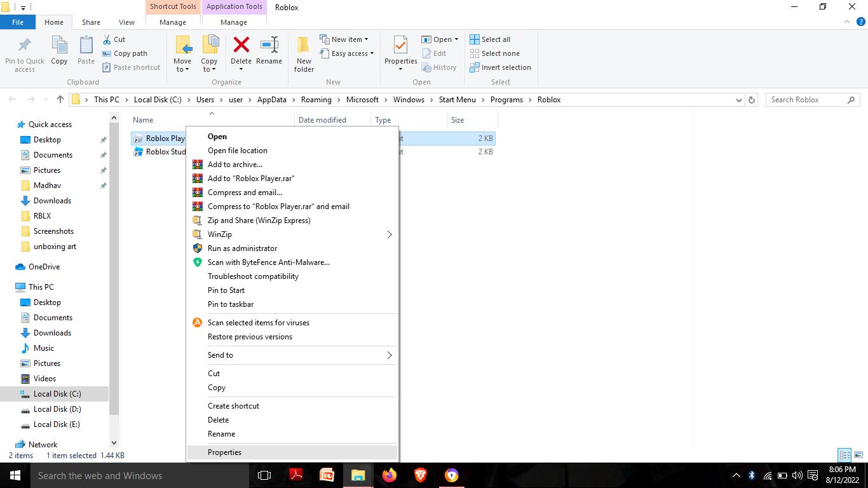Click Select all in ribbon

[490, 39]
